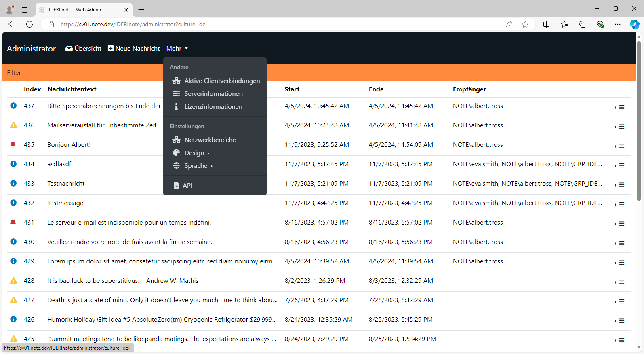
Task: Open row actions menu for message 432
Action: pyautogui.click(x=620, y=204)
